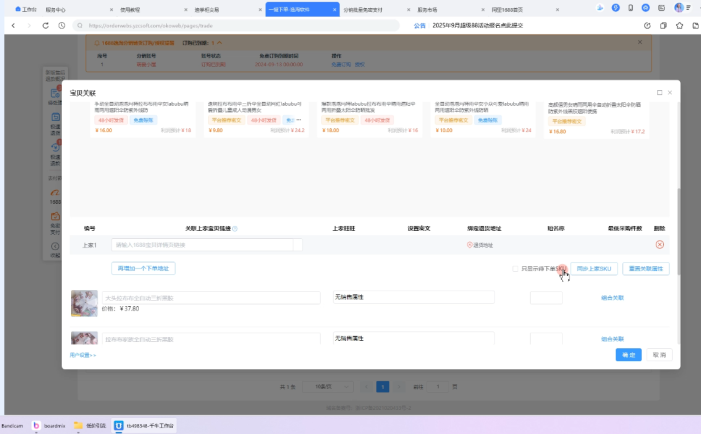Click the search icon in address bar
Image resolution: width=701 pixels, height=434 pixels.
point(80,26)
